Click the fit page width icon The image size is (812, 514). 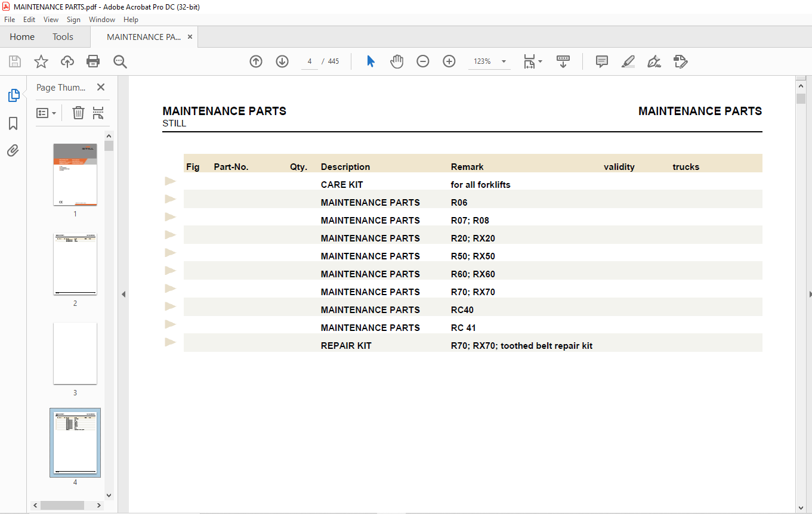(x=529, y=61)
